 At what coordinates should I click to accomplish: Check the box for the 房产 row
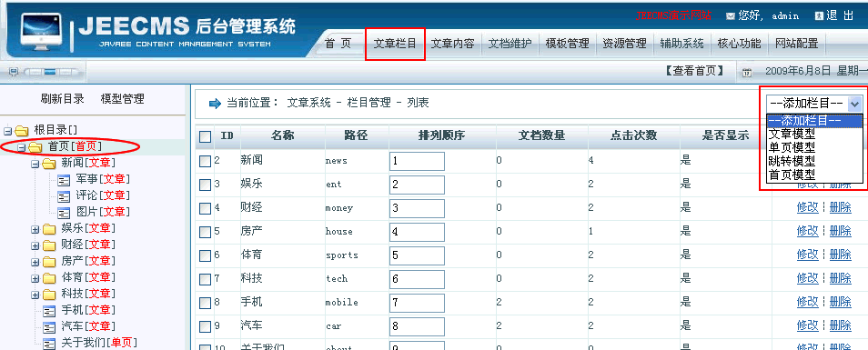tap(205, 232)
